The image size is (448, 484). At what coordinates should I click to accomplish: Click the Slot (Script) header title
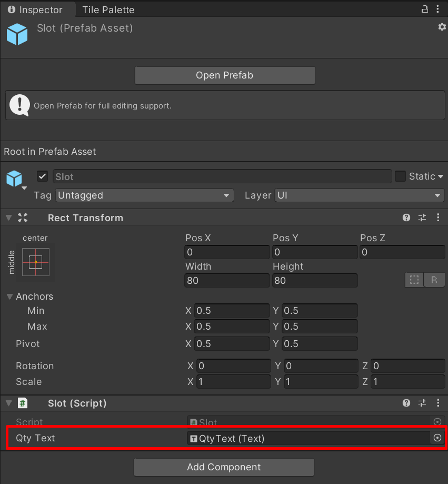point(77,403)
